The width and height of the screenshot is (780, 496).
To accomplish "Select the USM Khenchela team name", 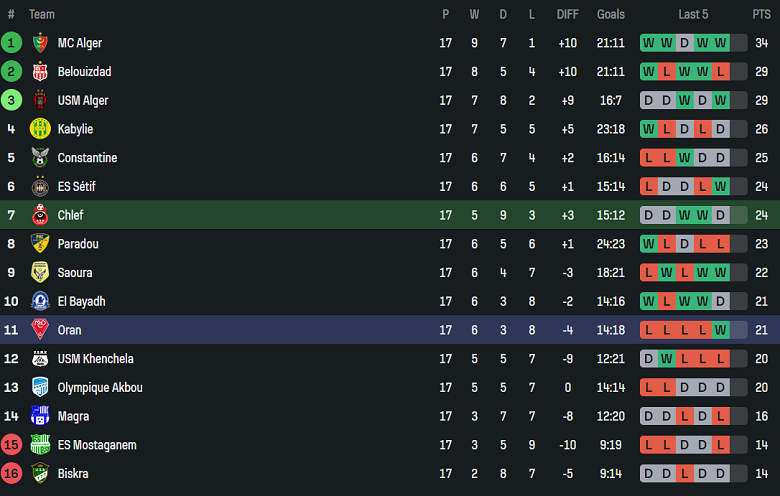I will (96, 359).
